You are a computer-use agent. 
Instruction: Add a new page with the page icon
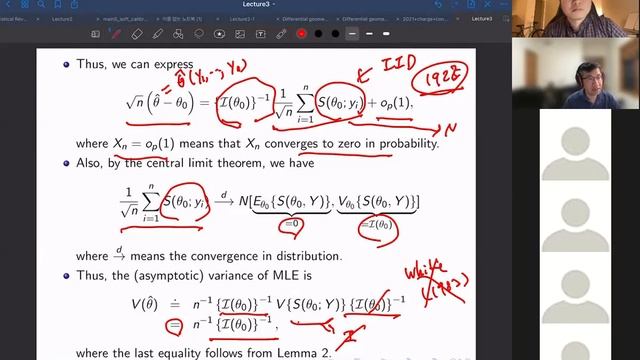coord(471,4)
